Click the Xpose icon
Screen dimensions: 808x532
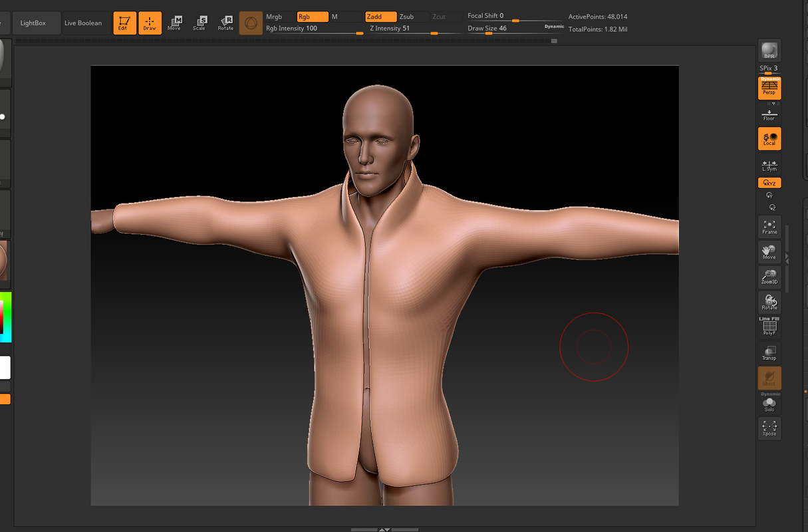(769, 428)
